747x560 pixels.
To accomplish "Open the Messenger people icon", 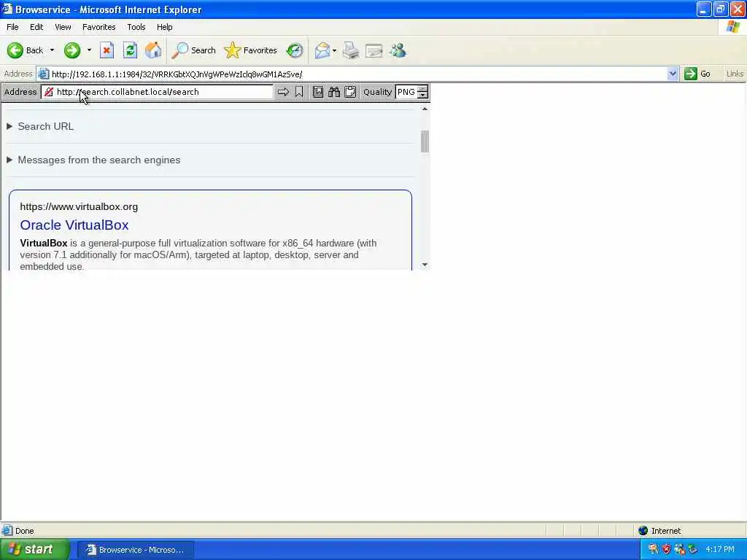I will click(398, 50).
